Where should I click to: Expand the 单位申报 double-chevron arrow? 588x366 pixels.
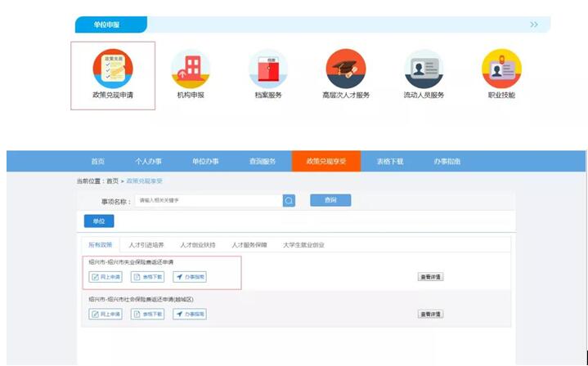click(x=533, y=25)
